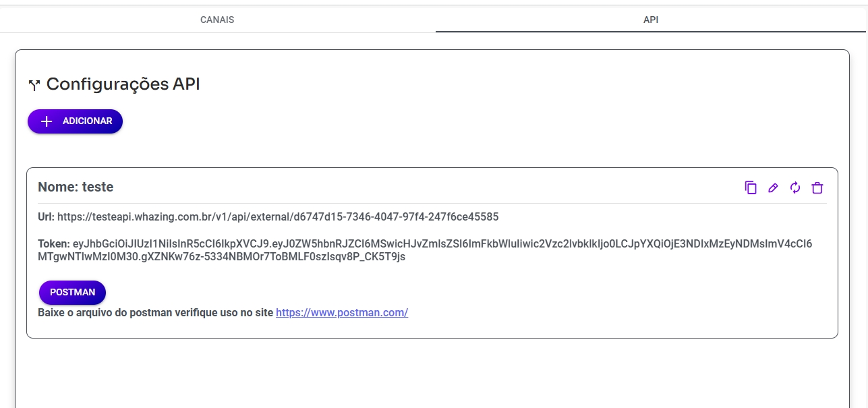Image resolution: width=868 pixels, height=408 pixels.
Task: Delete the teste API via trash icon
Action: pos(817,188)
